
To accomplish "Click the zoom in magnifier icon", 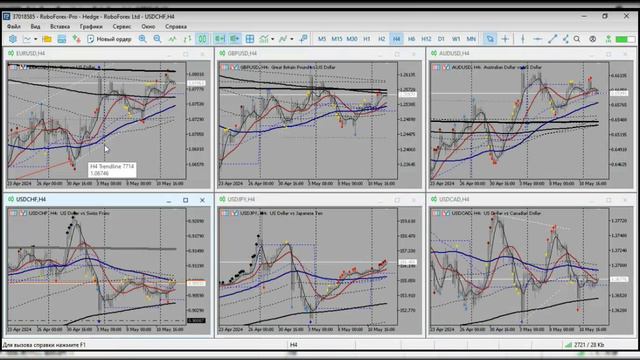I will (142, 39).
